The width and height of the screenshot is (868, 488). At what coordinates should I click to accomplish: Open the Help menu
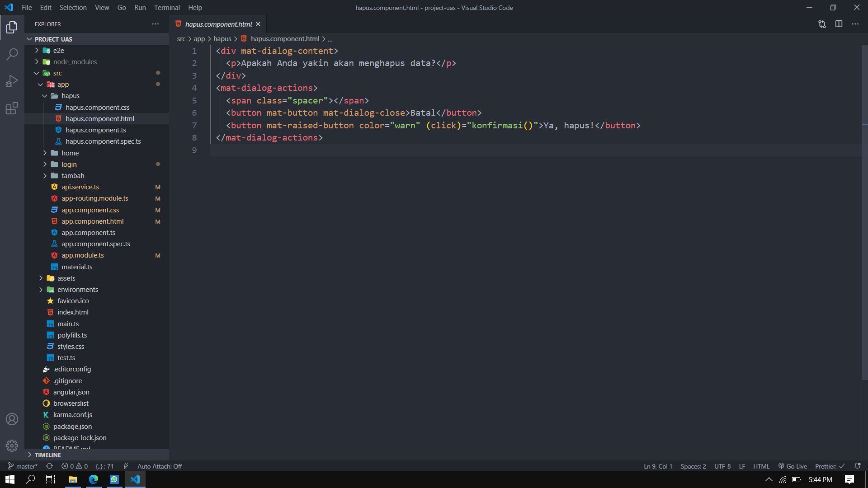tap(195, 8)
